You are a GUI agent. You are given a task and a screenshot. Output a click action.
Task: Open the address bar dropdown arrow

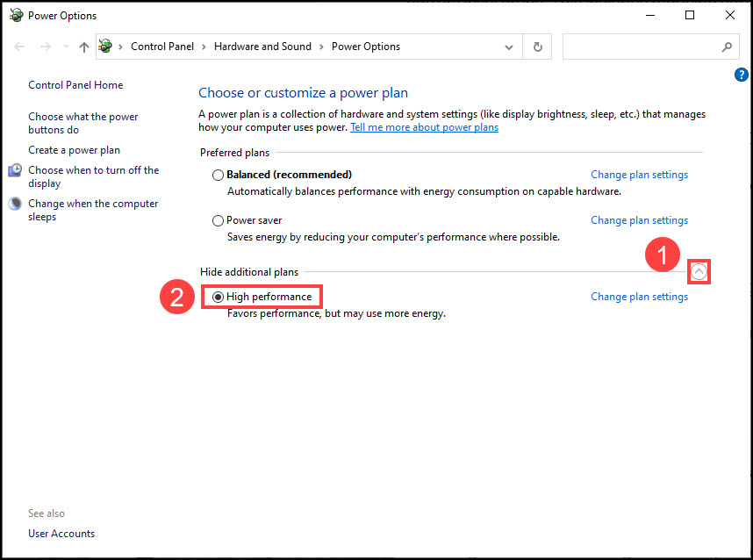508,47
